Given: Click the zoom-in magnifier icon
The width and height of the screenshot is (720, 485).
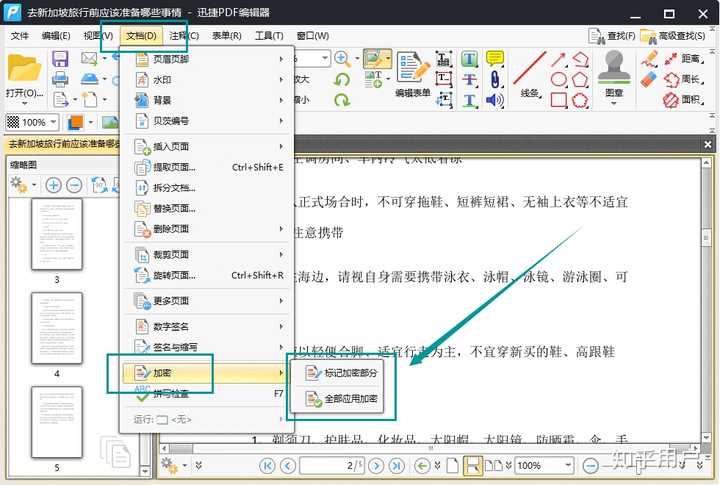Looking at the screenshot, I should click(342, 58).
